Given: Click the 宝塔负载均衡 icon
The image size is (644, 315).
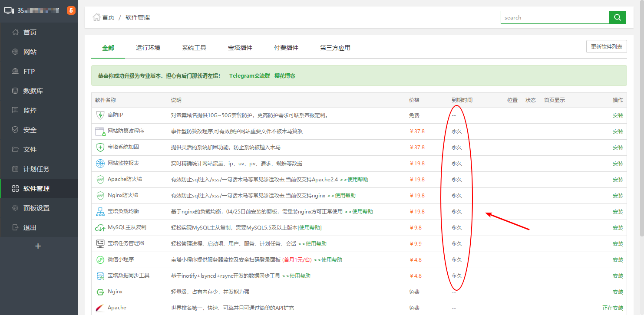Looking at the screenshot, I should (100, 212).
